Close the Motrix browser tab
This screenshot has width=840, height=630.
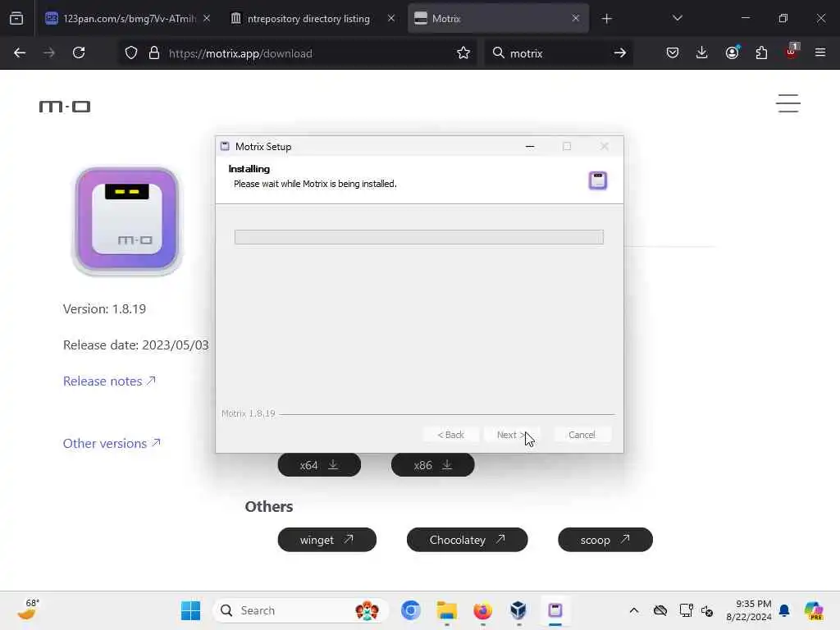pyautogui.click(x=576, y=19)
